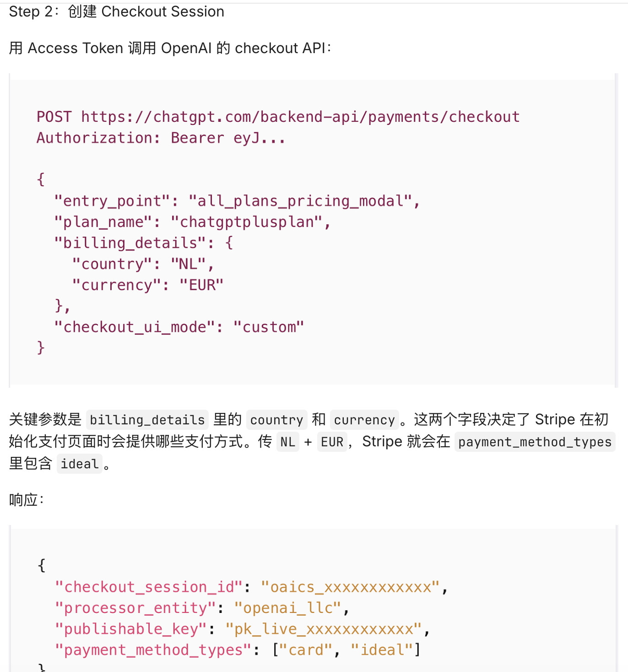Image resolution: width=628 pixels, height=672 pixels.
Task: Click the "country": "NL" line
Action: (x=143, y=264)
